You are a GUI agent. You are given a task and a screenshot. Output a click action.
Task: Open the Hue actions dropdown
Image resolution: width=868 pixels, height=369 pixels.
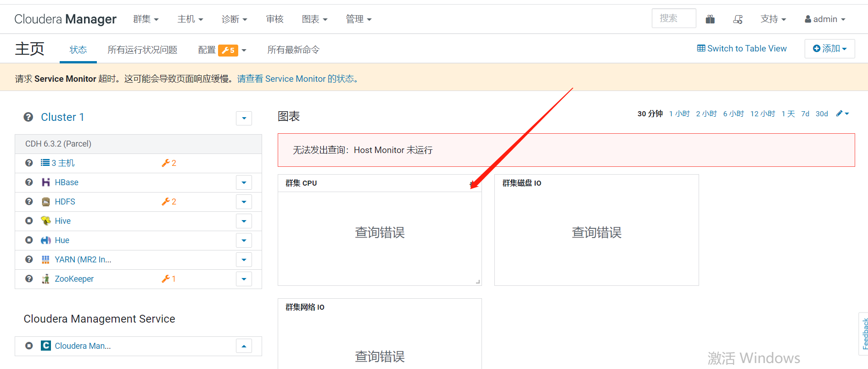pos(244,240)
